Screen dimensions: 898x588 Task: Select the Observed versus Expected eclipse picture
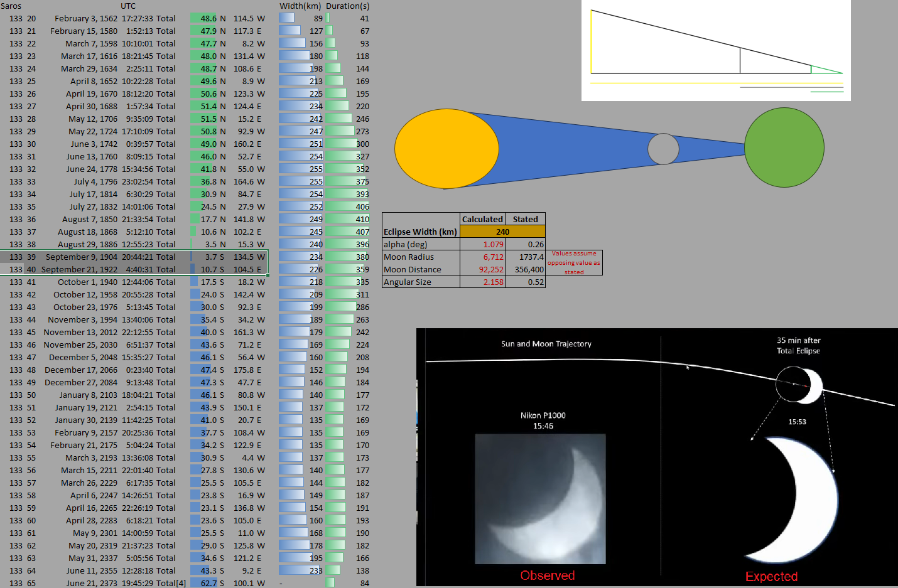(x=657, y=457)
